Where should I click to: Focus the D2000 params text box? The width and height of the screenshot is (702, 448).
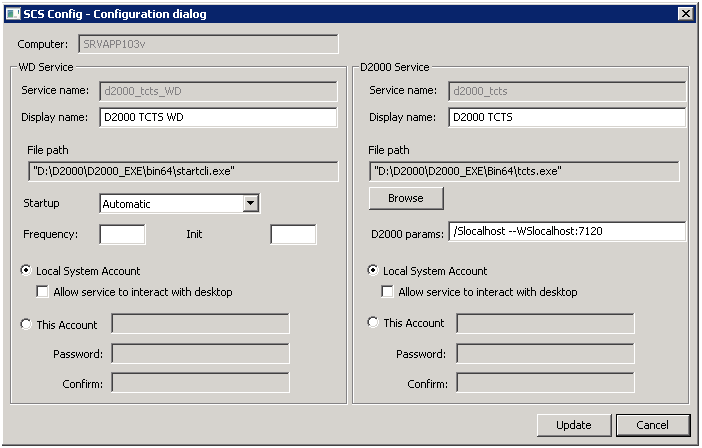tap(566, 232)
